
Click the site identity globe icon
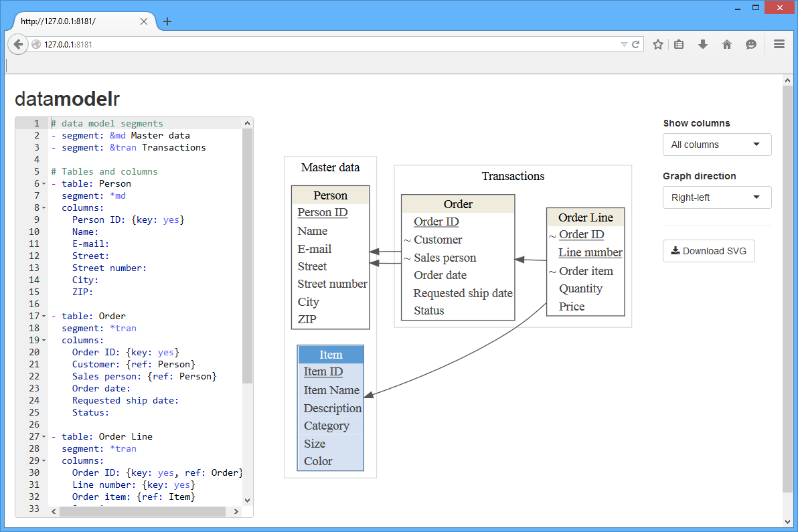[36, 45]
